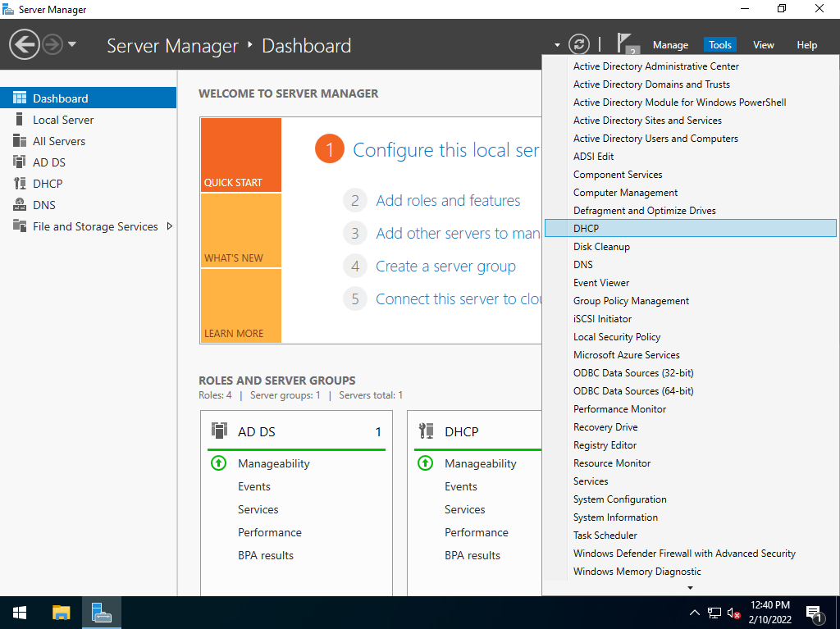
Task: Open the Help menu
Action: tap(807, 45)
